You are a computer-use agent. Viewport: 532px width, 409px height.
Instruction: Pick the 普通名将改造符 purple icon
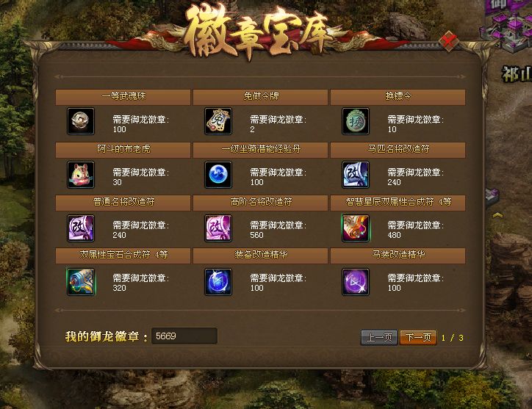[81, 228]
